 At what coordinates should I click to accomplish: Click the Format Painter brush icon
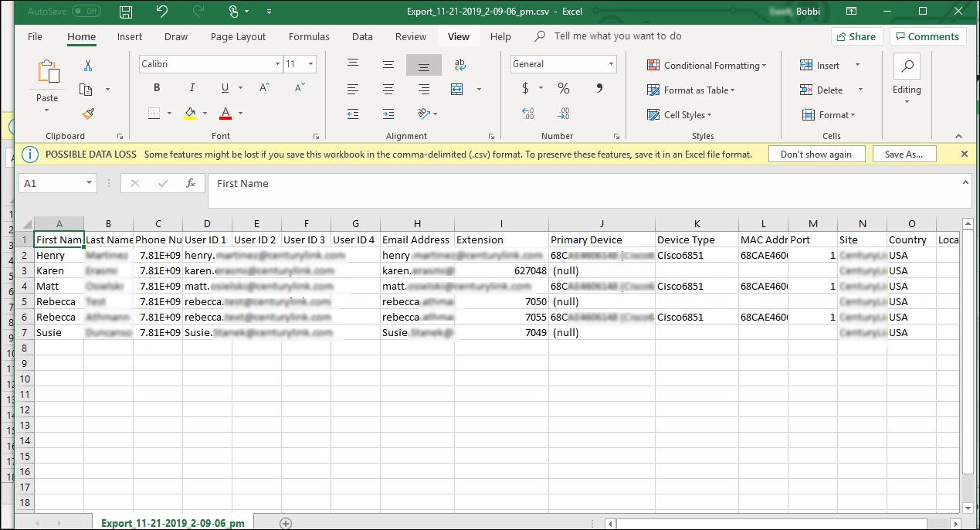click(87, 114)
